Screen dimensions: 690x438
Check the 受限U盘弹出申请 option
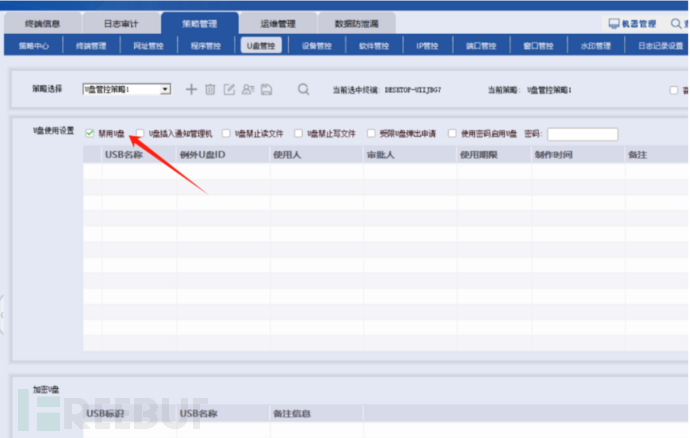pos(371,133)
